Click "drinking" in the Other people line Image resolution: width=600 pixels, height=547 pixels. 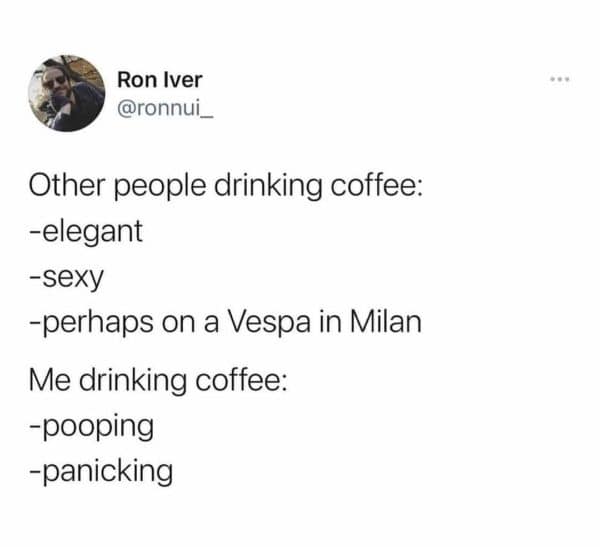pyautogui.click(x=268, y=188)
